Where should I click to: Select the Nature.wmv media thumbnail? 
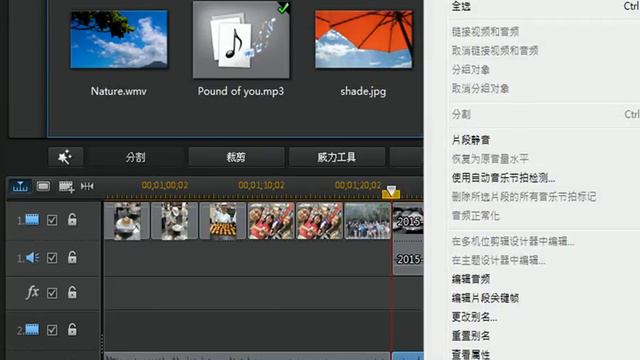pos(119,40)
